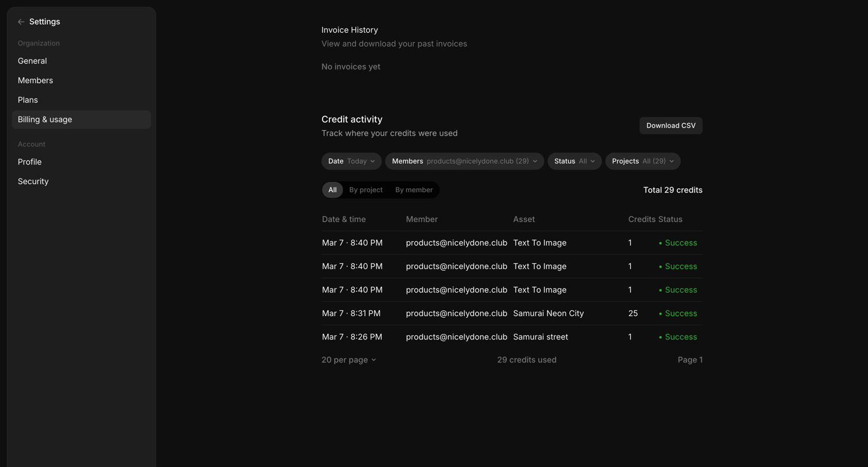Open the Profile page

tap(81, 162)
